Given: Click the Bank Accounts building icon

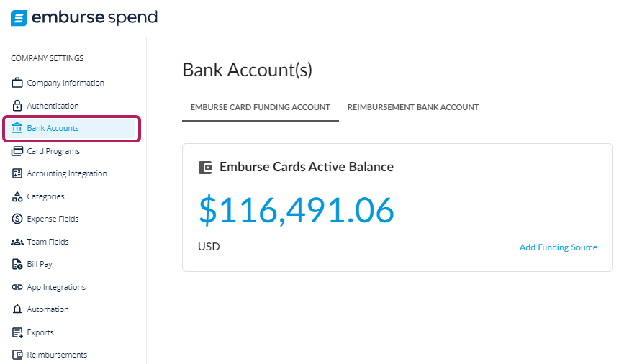Looking at the screenshot, I should (x=17, y=128).
